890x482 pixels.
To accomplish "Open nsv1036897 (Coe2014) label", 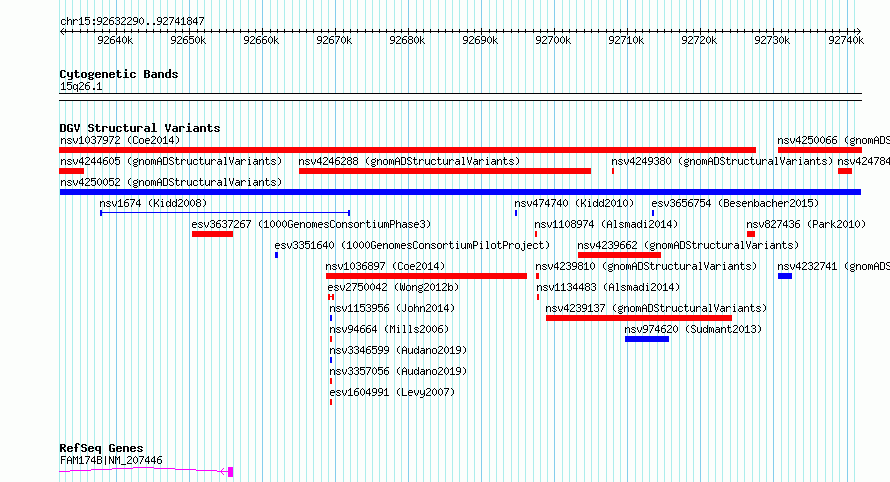I will 385,266.
